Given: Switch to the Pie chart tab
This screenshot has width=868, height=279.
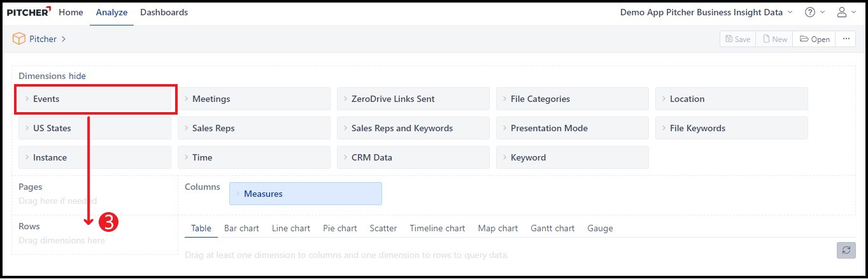Looking at the screenshot, I should 339,228.
